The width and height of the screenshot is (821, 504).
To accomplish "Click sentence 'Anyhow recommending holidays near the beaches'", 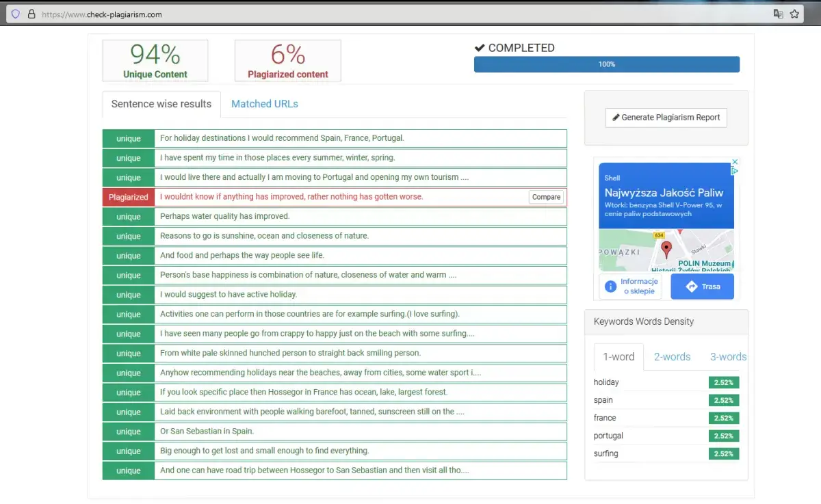I will pos(320,373).
